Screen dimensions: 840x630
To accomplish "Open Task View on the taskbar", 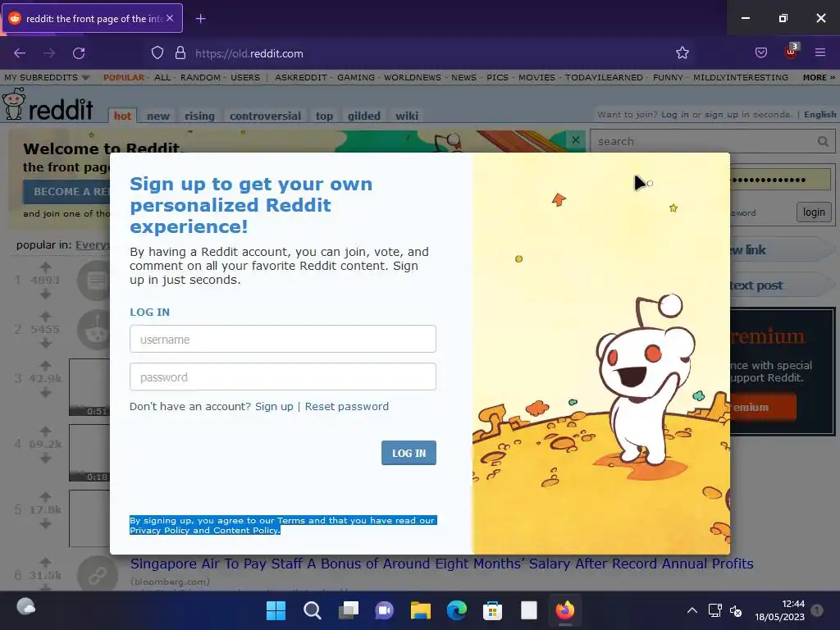I will click(349, 610).
